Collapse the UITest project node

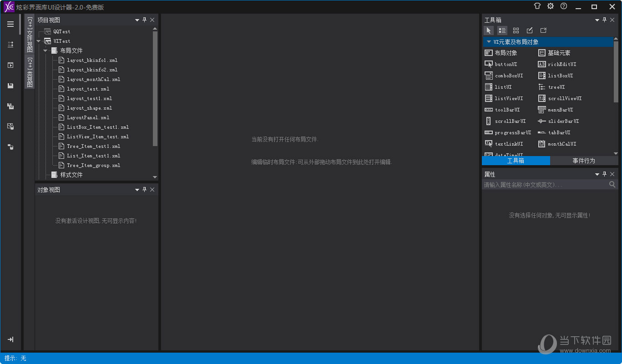click(39, 41)
